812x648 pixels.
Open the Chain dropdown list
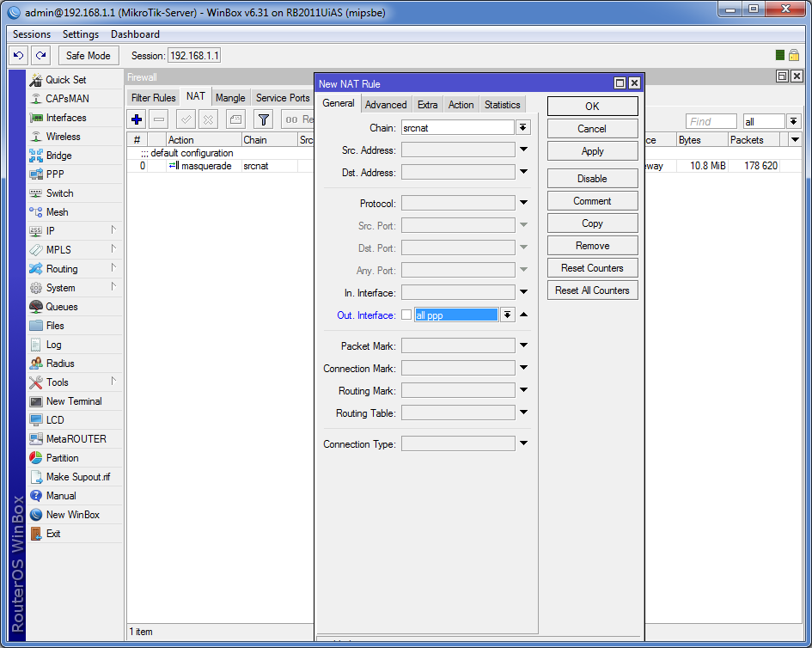point(523,127)
